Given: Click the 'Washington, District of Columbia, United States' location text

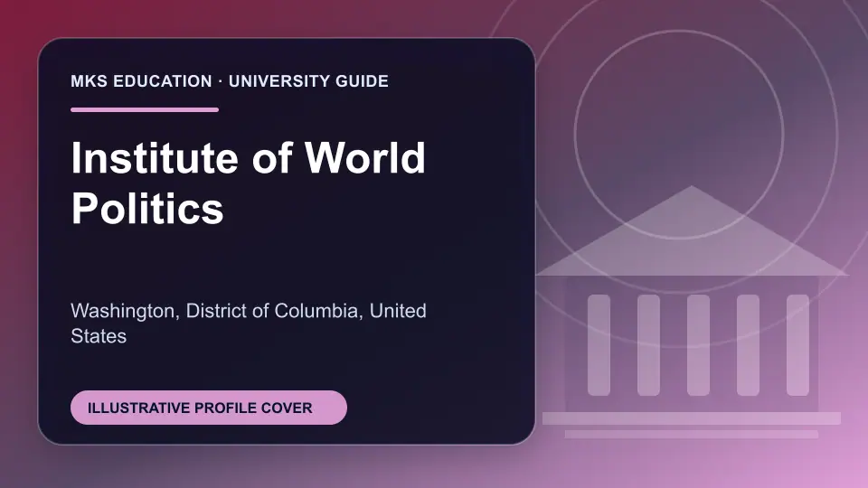Looking at the screenshot, I should [249, 324].
